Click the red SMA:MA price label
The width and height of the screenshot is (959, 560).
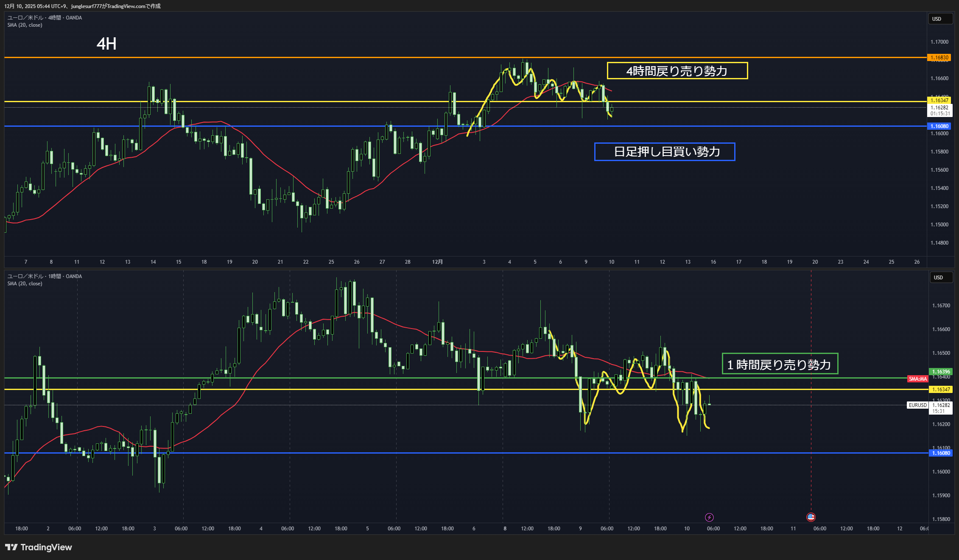pos(917,379)
